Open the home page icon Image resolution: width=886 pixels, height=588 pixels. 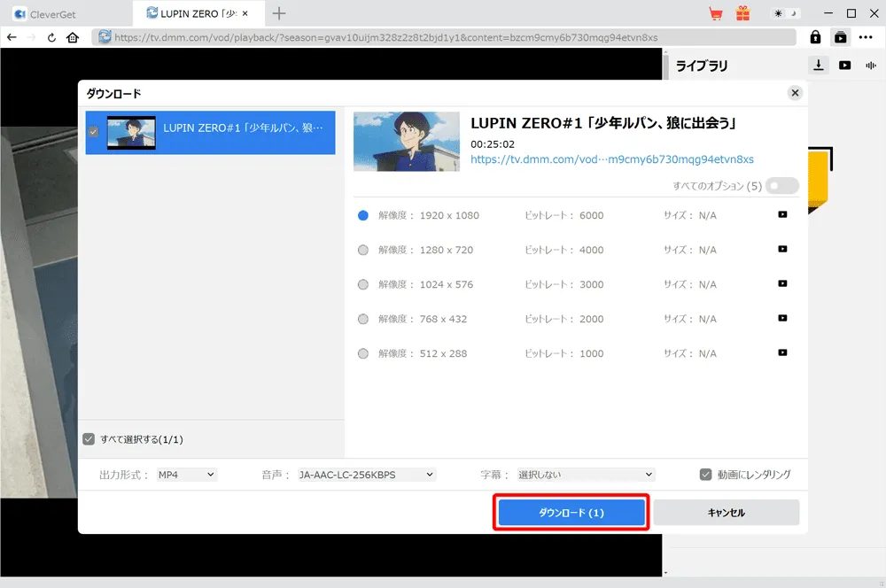[x=73, y=37]
